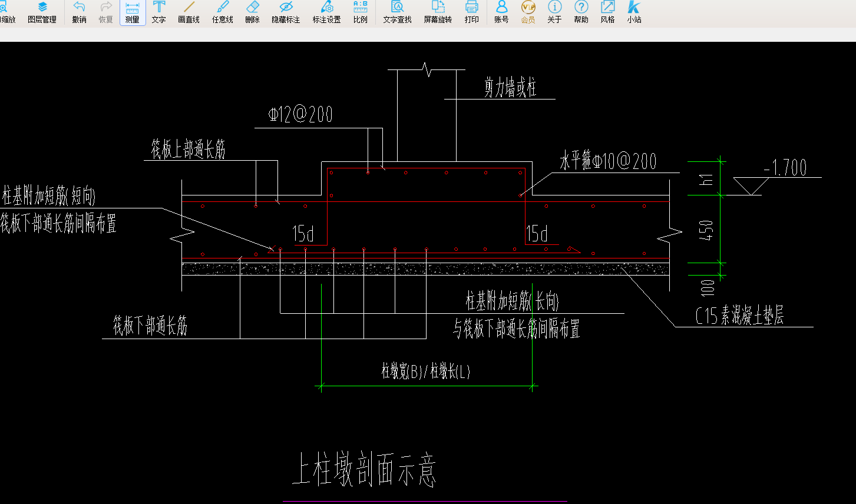This screenshot has height=504, width=856.
Task: Open the 会员 VIP membership
Action: pyautogui.click(x=528, y=12)
